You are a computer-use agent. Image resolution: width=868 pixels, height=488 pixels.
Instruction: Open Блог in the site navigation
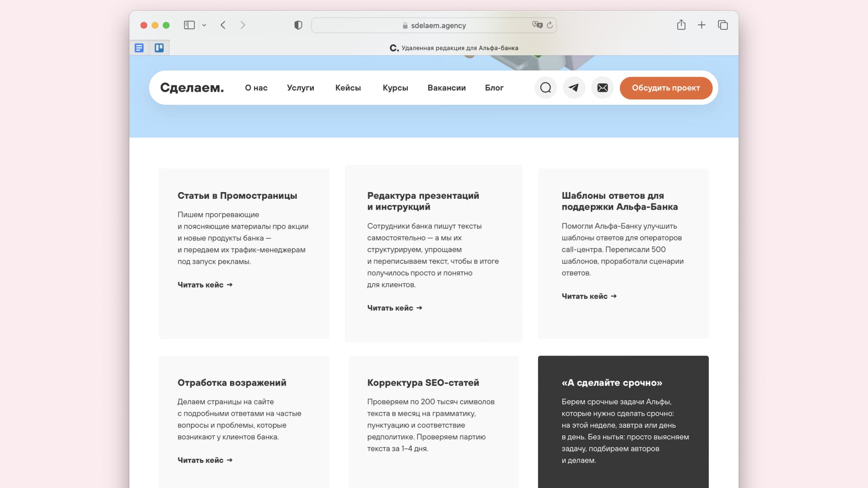tap(494, 88)
